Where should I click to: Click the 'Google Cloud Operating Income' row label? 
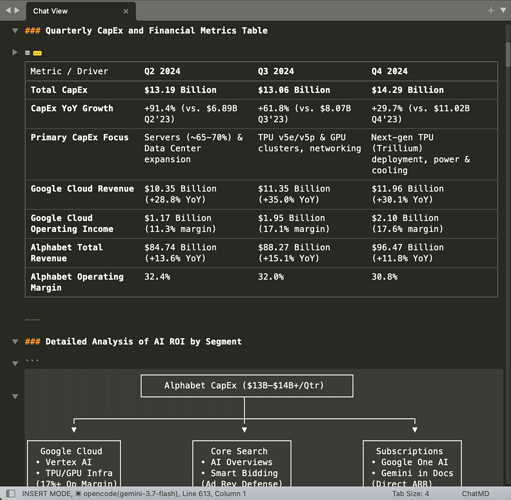click(x=72, y=223)
